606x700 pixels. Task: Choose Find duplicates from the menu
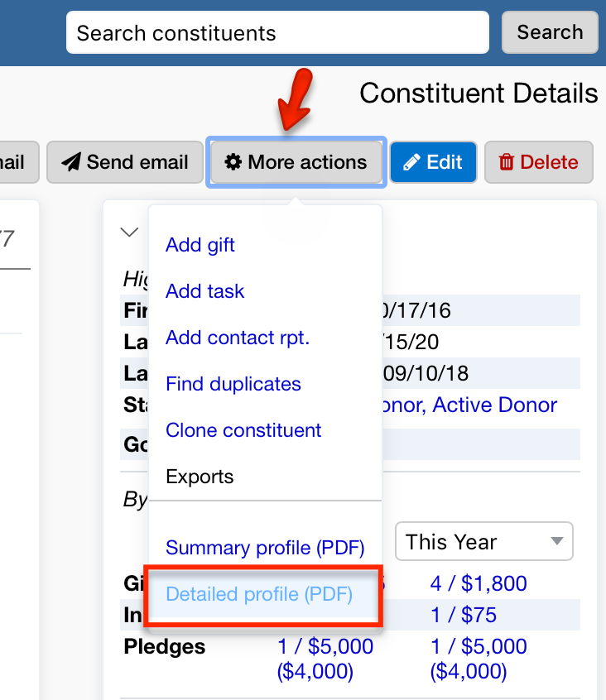(x=233, y=384)
